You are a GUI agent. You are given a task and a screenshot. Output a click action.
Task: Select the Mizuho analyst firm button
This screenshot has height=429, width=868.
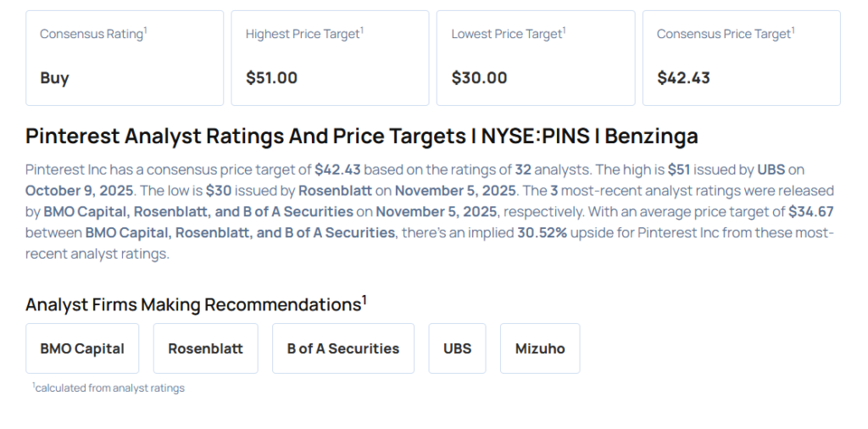point(539,348)
